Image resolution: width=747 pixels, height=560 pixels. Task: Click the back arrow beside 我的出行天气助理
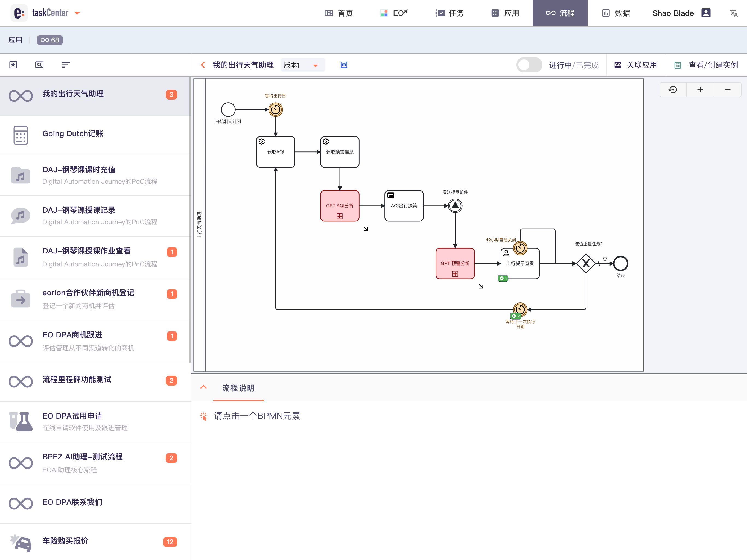203,65
